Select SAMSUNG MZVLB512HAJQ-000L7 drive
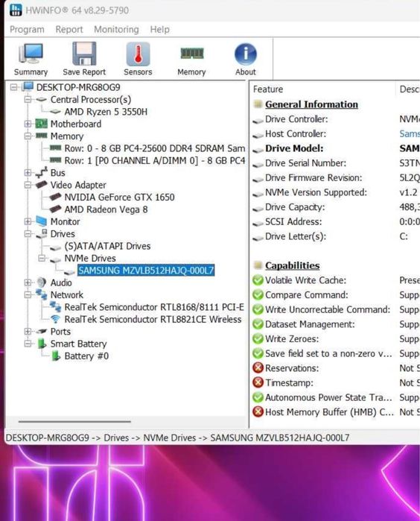Viewport: 420px width, 521px height. tap(146, 271)
